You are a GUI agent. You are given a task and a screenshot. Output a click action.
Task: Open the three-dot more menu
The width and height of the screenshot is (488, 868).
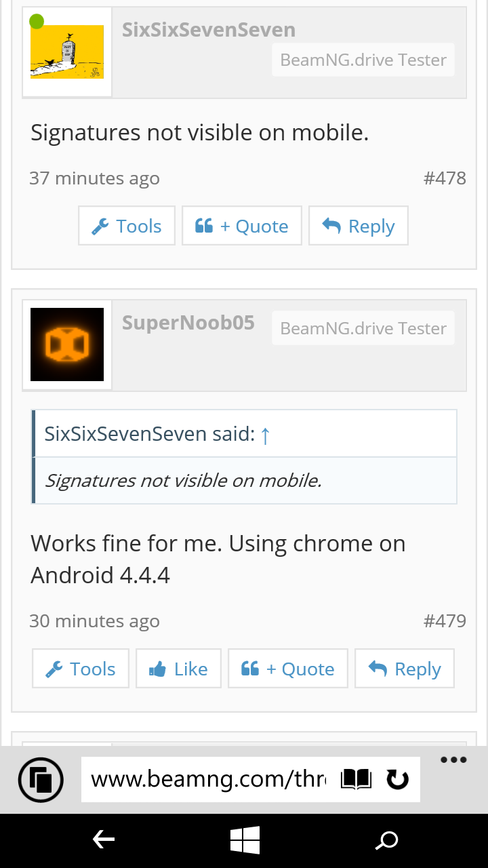pos(453,759)
